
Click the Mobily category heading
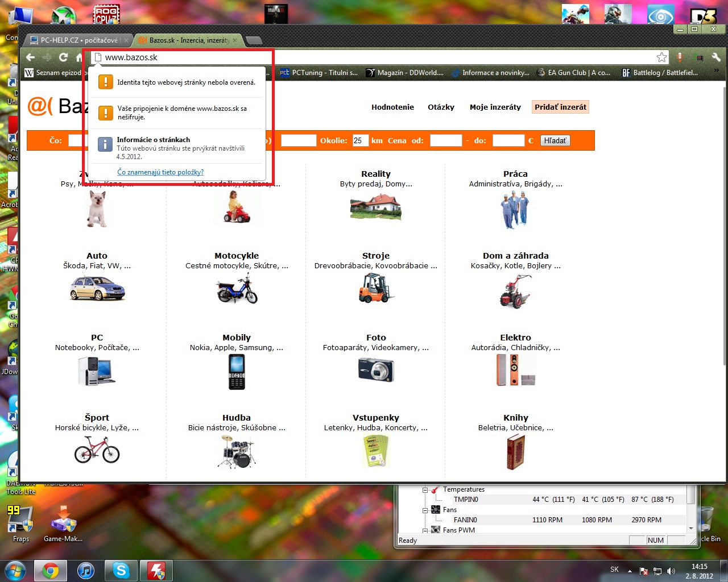click(237, 338)
